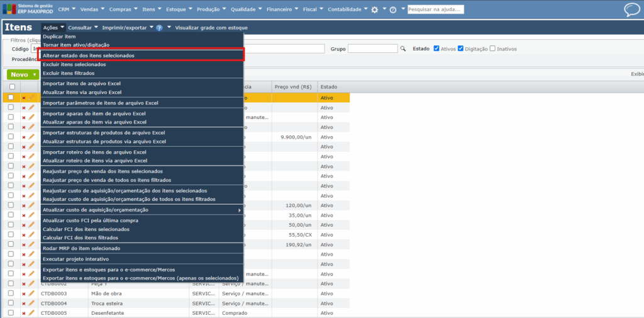Open the chat bubble icon
Viewport: 644px width, 318px height.
click(x=631, y=9)
